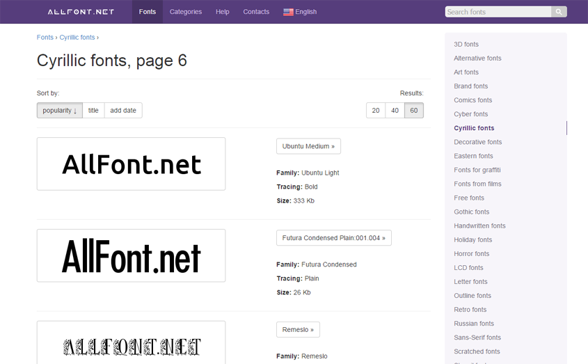Sort fonts by title
Viewport: 588px width, 364px height.
[x=93, y=111]
